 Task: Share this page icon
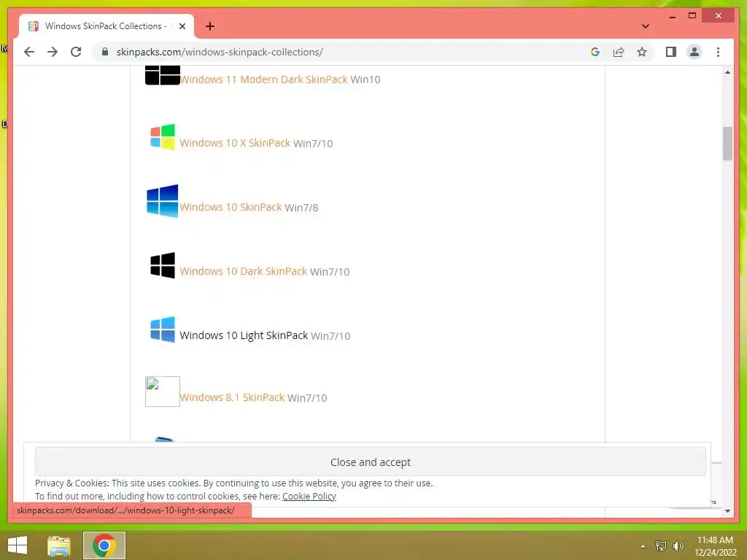(619, 52)
